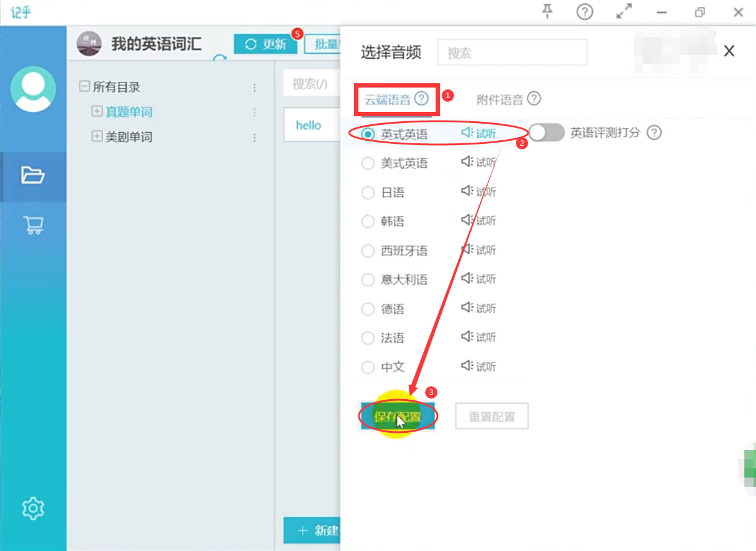This screenshot has width=756, height=551.
Task: Click the 美剧单词 label in the tree
Action: 129,137
